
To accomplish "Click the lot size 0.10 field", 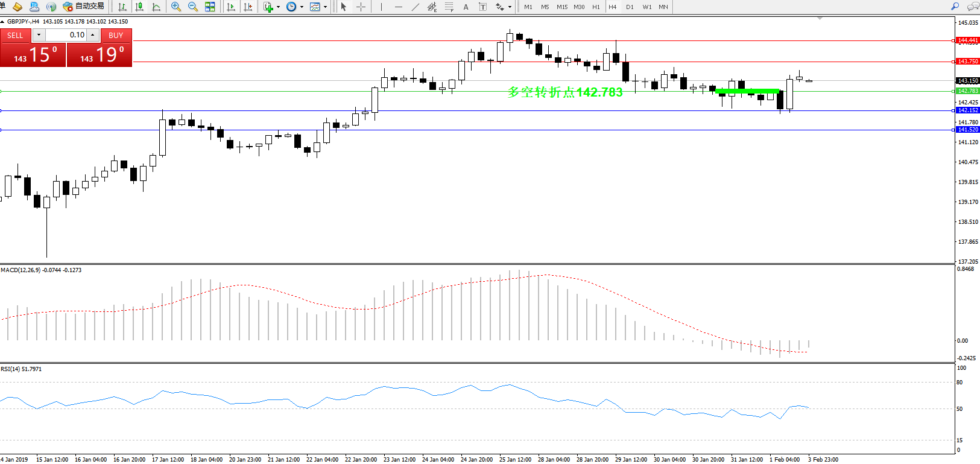I will [66, 35].
